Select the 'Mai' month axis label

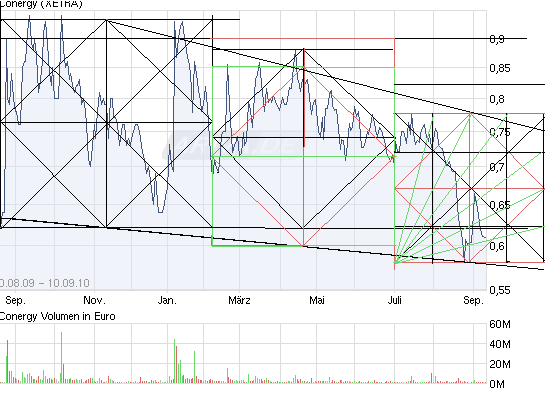coord(317,300)
